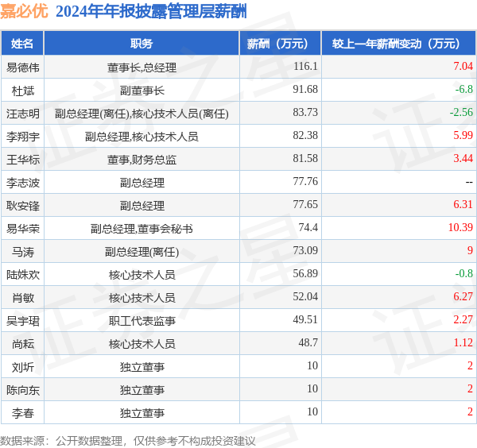Click the 较上一年薪酬变动（万元） header
This screenshot has width=477, height=448.
(398, 43)
